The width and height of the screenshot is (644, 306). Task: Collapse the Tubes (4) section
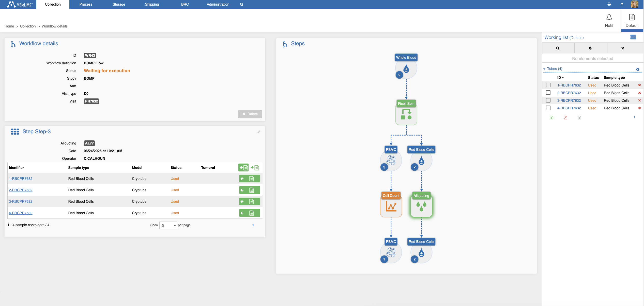[544, 69]
